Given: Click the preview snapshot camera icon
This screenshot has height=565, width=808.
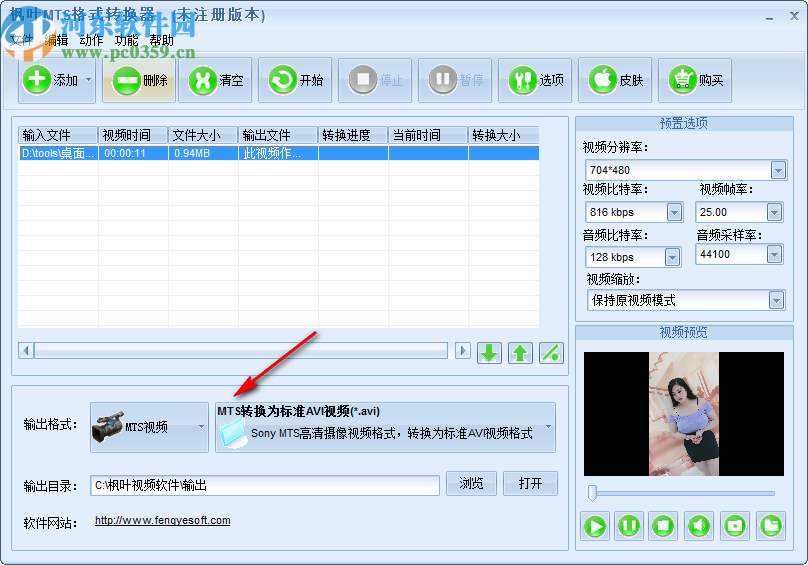Looking at the screenshot, I should click(x=735, y=526).
